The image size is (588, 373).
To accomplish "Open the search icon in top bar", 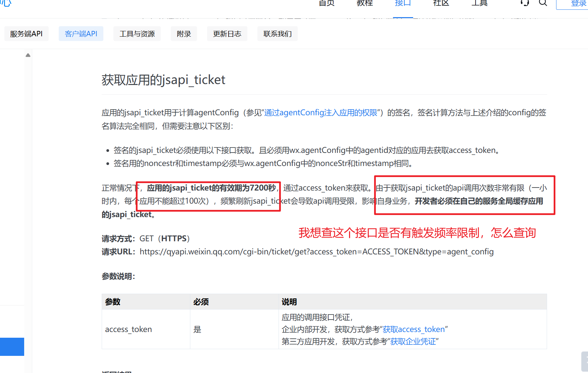I will 542,3.
